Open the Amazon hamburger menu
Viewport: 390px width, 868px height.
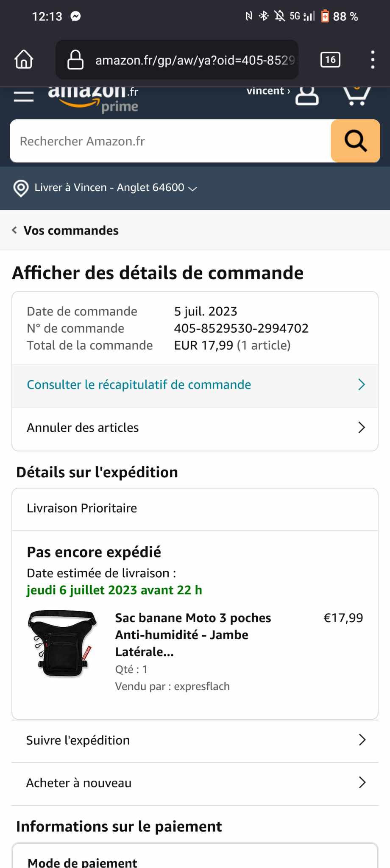click(x=24, y=97)
